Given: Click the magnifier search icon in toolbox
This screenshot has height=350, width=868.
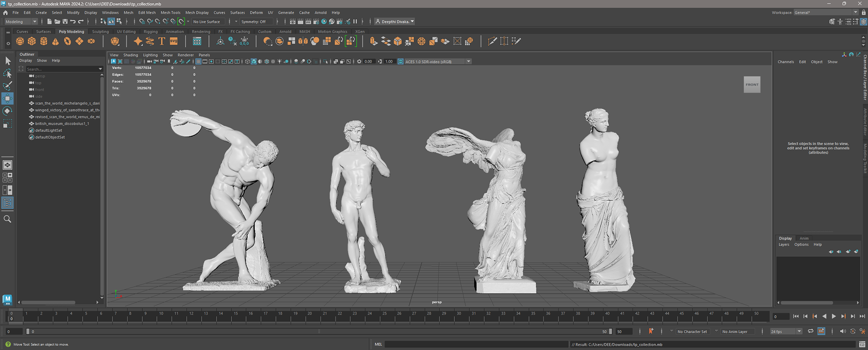Looking at the screenshot, I should (7, 219).
